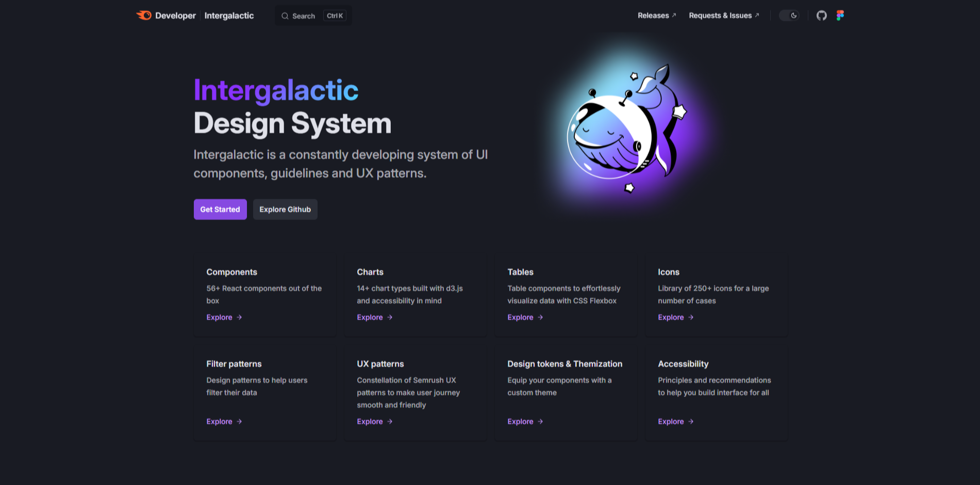Open the Figma icon in the header
The width and height of the screenshot is (980, 485).
pos(840,15)
